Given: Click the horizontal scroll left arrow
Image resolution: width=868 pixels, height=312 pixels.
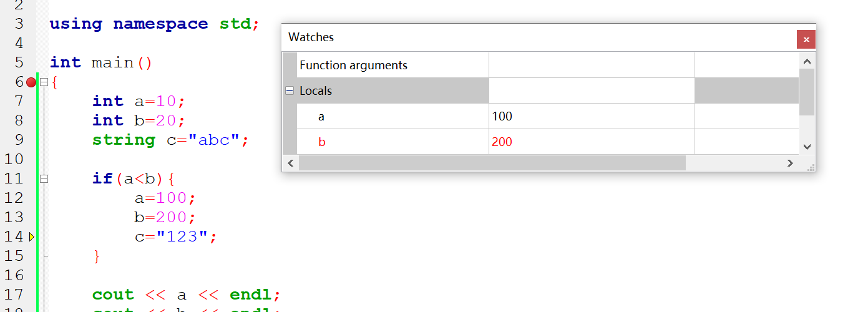Looking at the screenshot, I should coord(290,163).
